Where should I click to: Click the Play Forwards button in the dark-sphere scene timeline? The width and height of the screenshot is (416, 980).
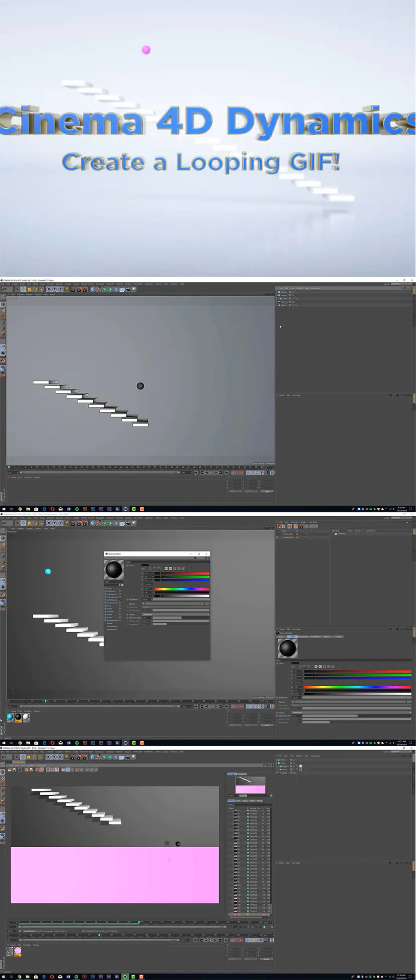[211, 473]
